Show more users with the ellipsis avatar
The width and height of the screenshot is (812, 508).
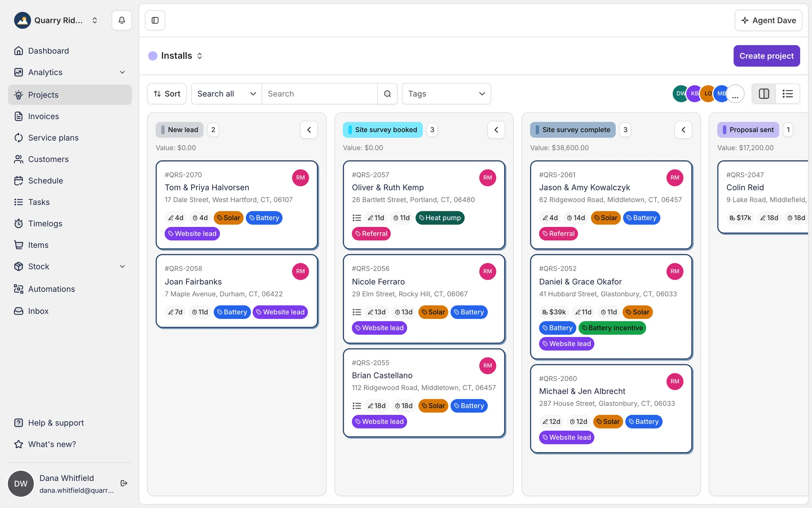pos(735,94)
